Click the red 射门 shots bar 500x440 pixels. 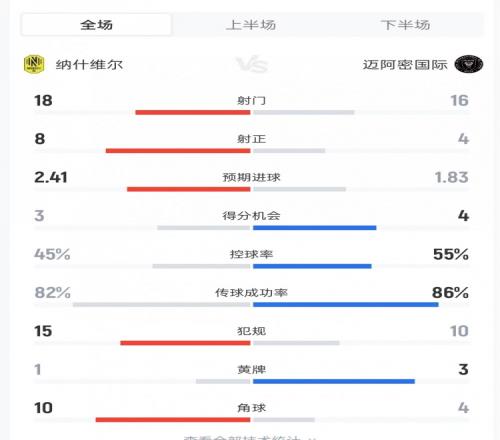pyautogui.click(x=193, y=112)
